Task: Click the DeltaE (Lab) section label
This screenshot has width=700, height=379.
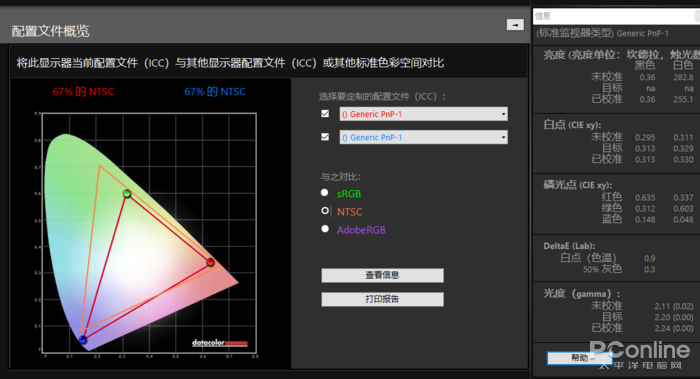Action: [x=569, y=246]
